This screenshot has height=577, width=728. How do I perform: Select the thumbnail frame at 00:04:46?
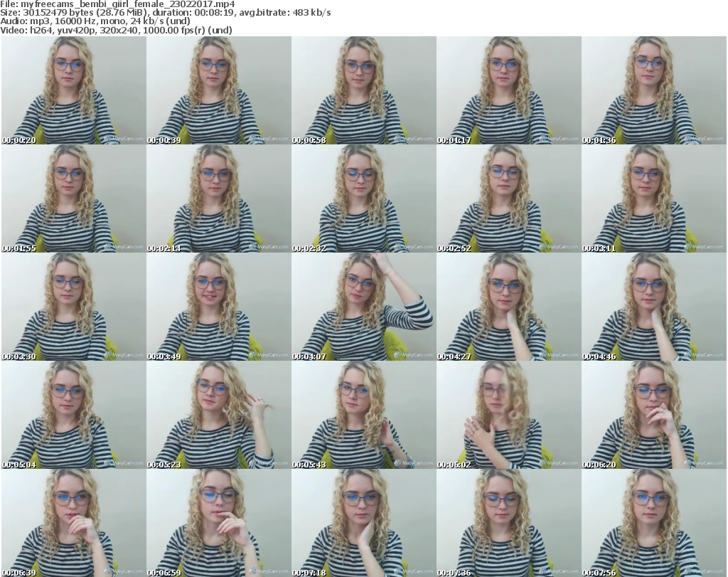click(654, 307)
